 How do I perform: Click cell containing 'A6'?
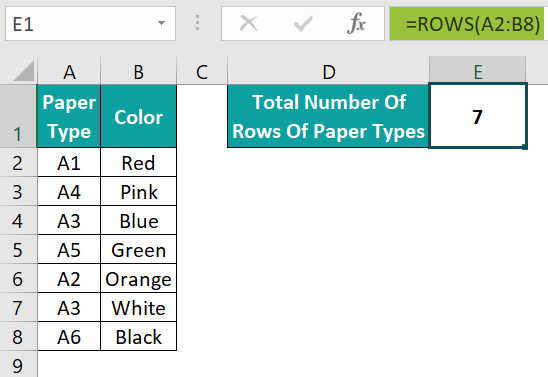(69, 336)
